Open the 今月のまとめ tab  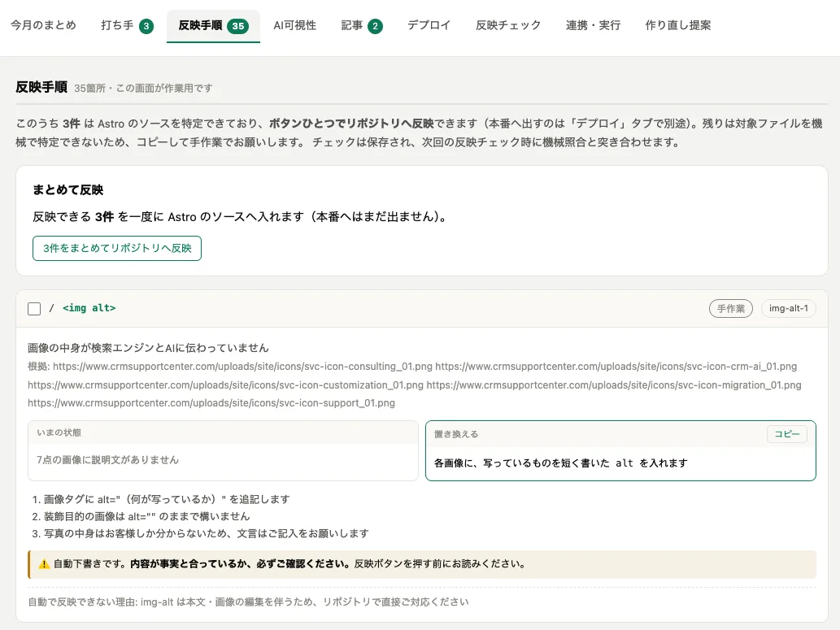43,25
